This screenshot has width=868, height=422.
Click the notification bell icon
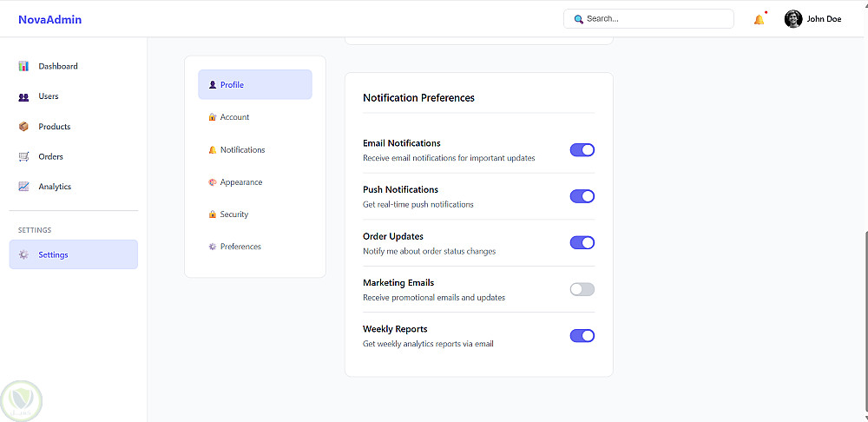759,19
